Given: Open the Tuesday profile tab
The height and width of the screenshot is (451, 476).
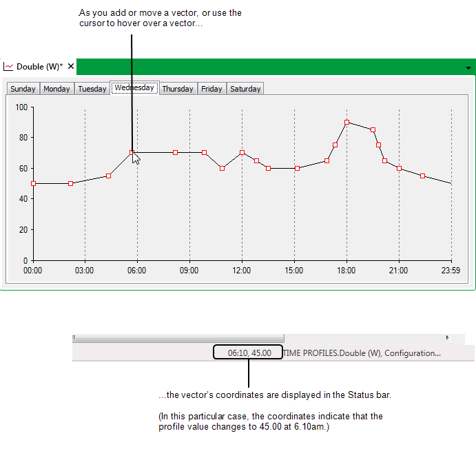Looking at the screenshot, I should click(92, 89).
